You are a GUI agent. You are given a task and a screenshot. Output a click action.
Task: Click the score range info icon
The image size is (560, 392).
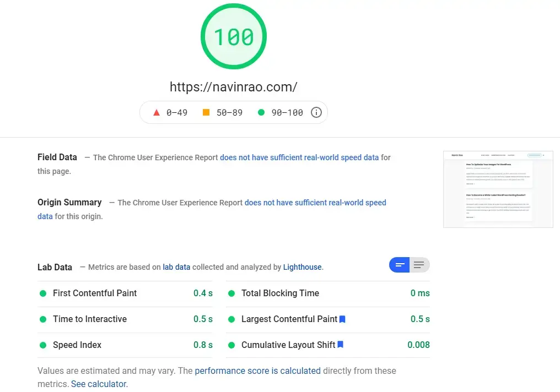(x=316, y=112)
